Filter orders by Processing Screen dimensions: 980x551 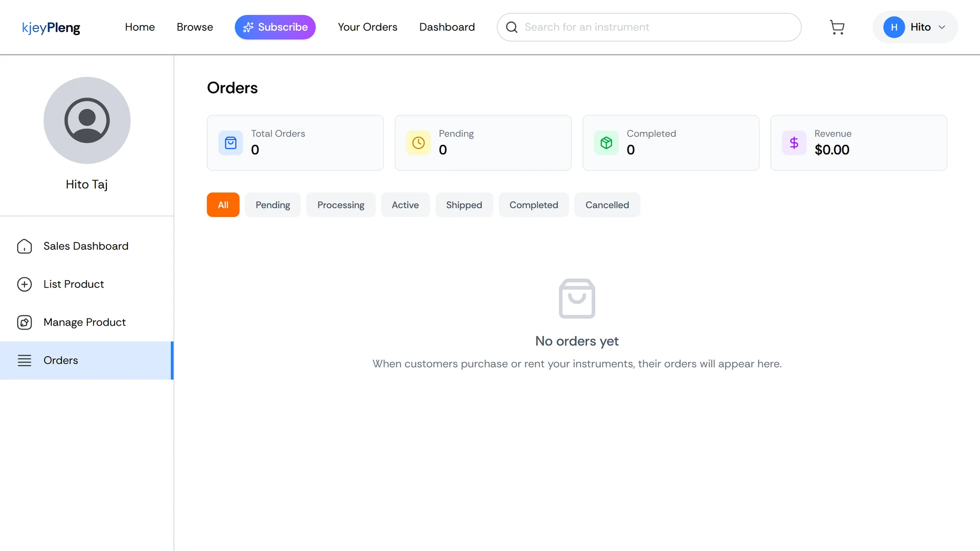click(341, 205)
